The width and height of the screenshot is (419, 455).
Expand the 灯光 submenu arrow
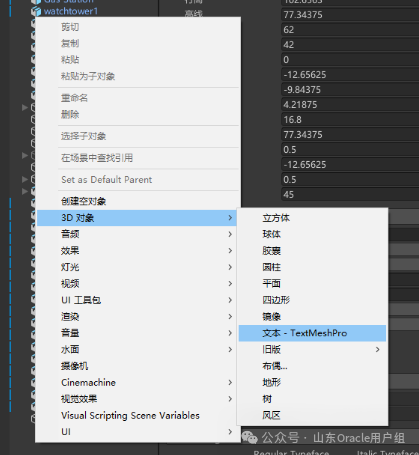[x=230, y=267]
